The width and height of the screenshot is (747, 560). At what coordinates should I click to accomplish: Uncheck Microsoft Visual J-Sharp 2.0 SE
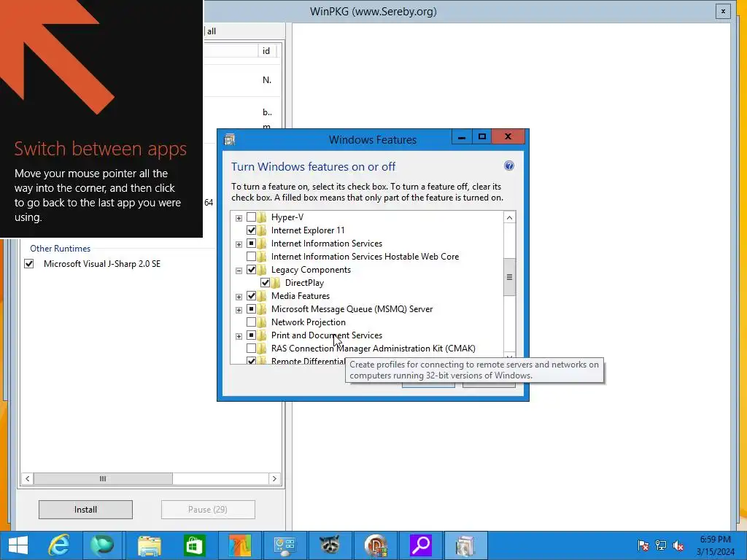click(29, 264)
